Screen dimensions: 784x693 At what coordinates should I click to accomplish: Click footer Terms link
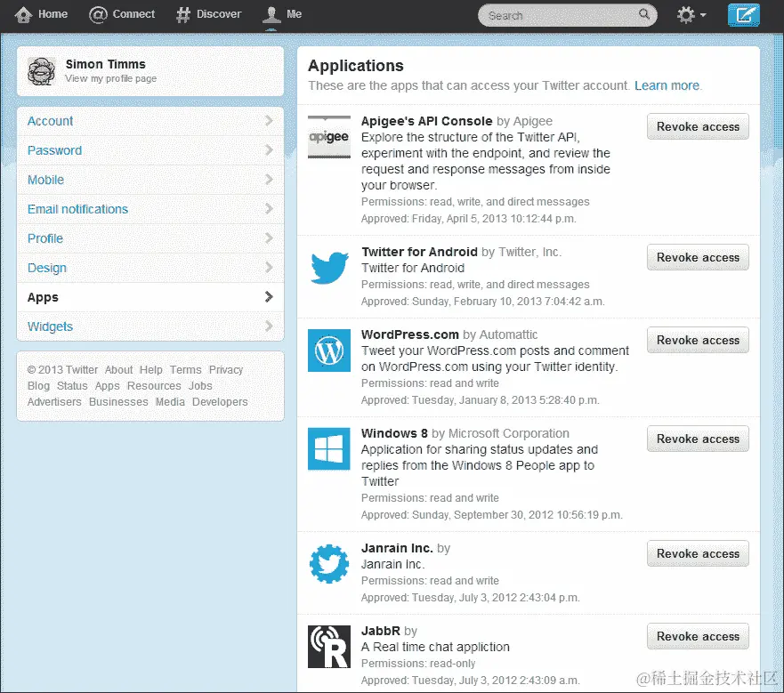(185, 370)
